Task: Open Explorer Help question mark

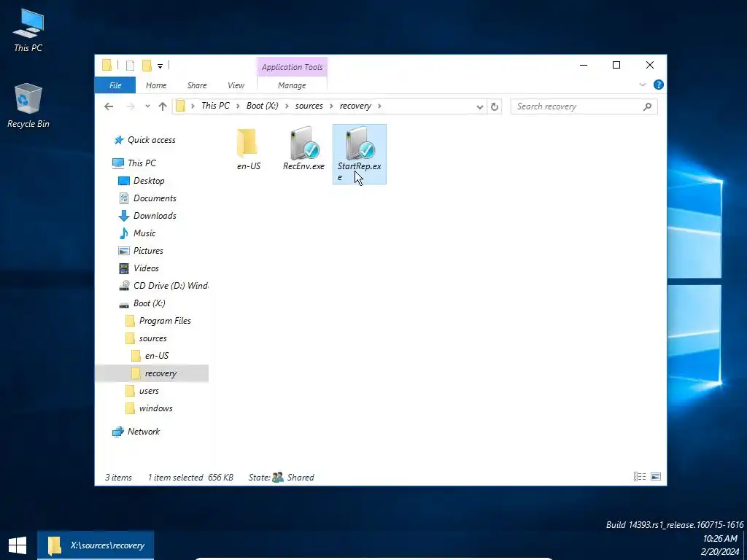Action: pos(659,85)
